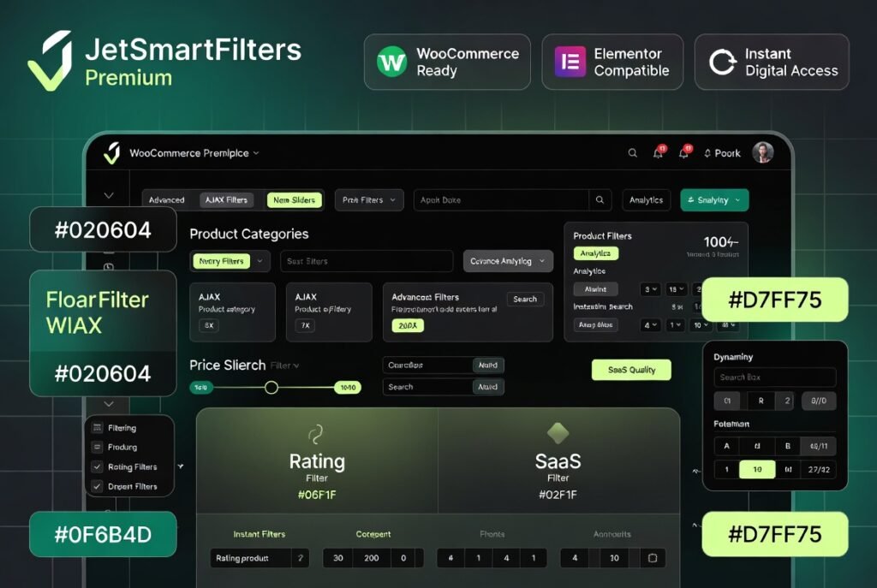Click the Nolid button next to Coardlox
Viewport: 877px width, 588px height.
(x=487, y=365)
